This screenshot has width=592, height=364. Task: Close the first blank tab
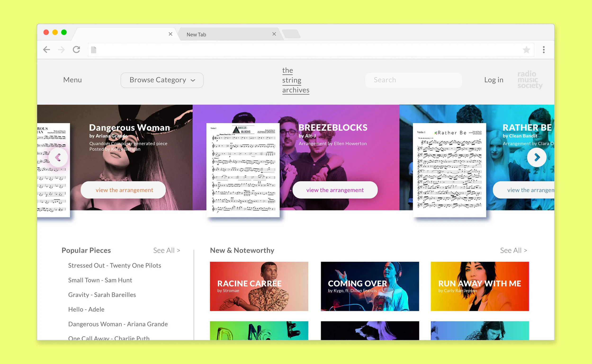[170, 34]
